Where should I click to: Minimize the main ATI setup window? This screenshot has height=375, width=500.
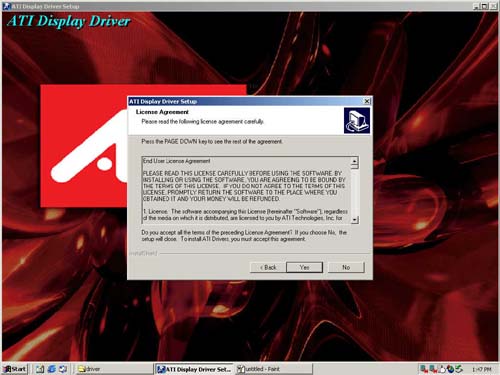pos(477,6)
